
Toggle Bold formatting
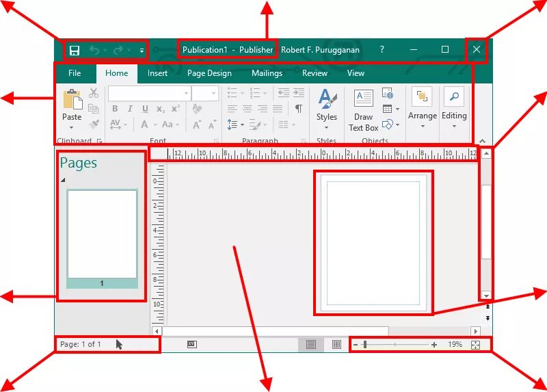pyautogui.click(x=115, y=109)
